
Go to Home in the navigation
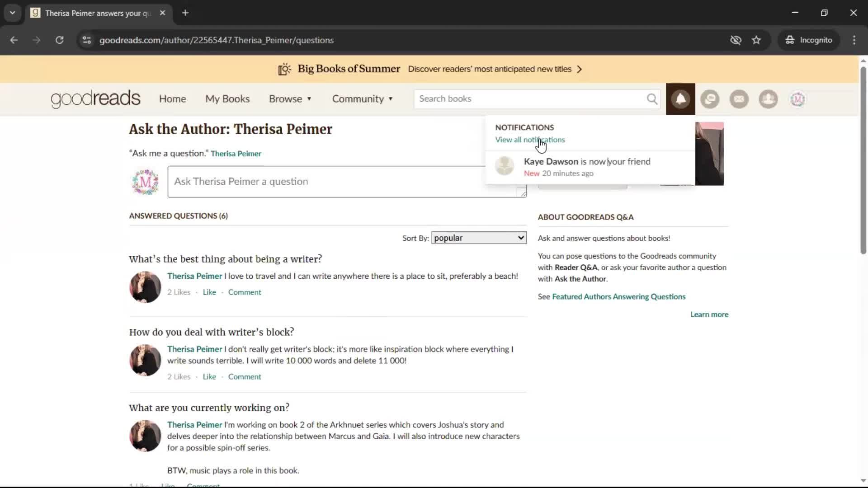(x=172, y=99)
